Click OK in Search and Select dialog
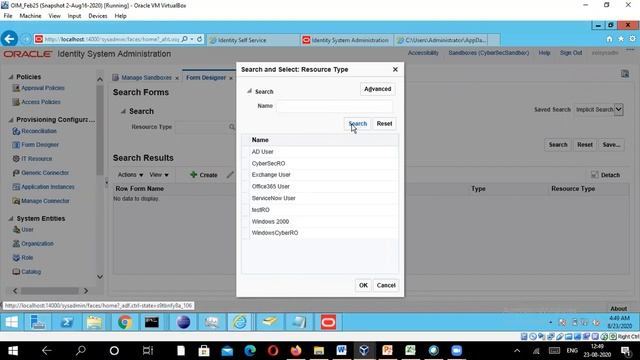Screen dimensions: 640x360 click(363, 285)
